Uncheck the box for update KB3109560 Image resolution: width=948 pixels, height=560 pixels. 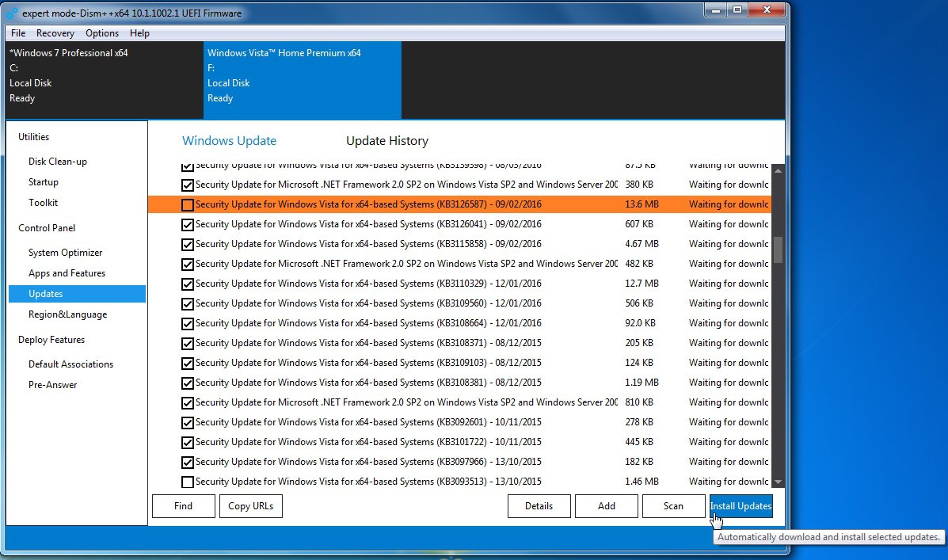[188, 304]
